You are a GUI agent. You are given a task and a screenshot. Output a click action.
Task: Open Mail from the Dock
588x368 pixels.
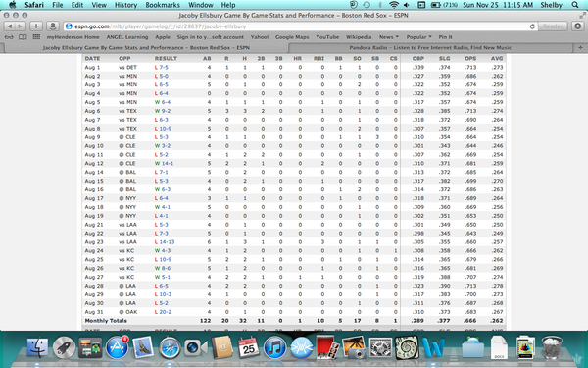tap(143, 347)
